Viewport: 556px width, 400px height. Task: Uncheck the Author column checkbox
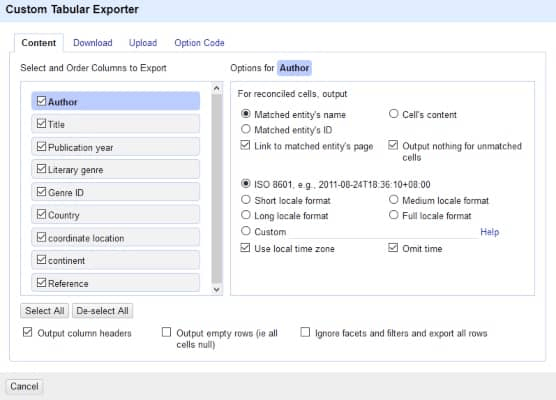[41, 101]
